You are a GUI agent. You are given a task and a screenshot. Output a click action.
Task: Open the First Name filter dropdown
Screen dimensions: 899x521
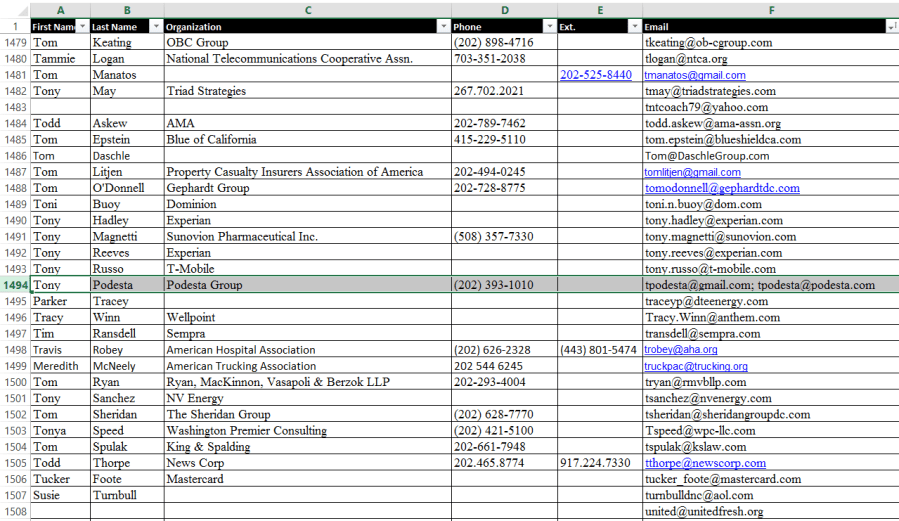click(x=82, y=27)
